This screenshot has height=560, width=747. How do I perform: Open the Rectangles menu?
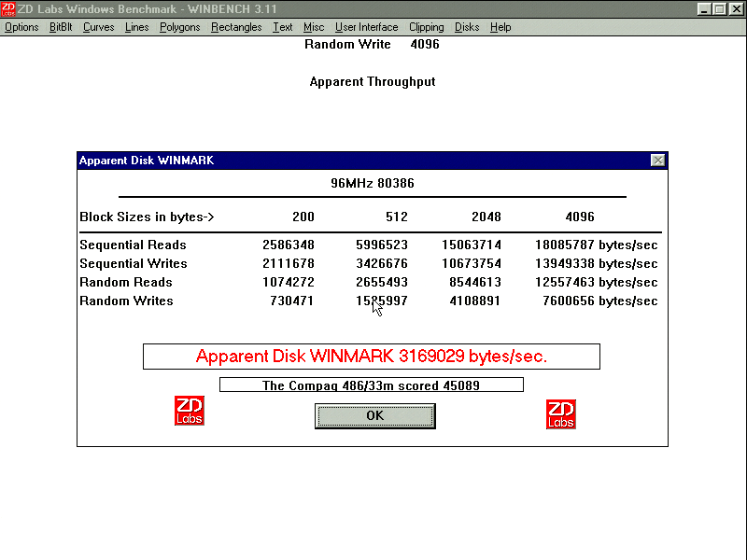(x=236, y=27)
